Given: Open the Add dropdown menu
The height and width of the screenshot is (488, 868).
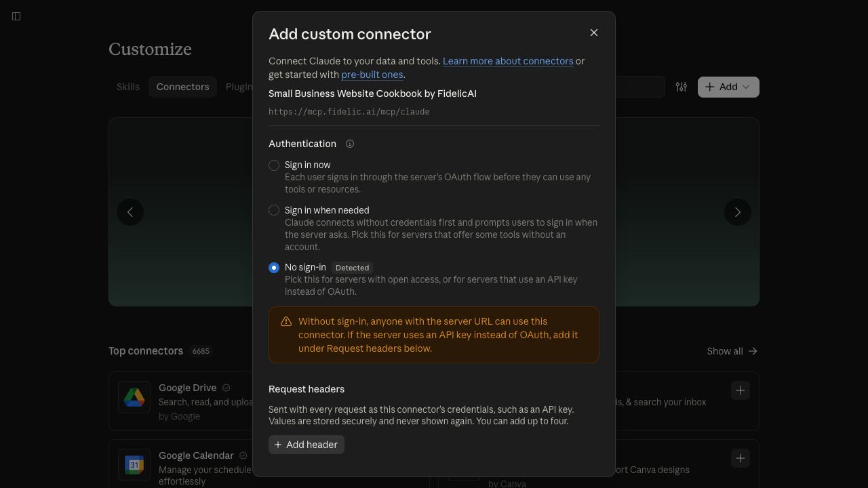Looking at the screenshot, I should [728, 87].
